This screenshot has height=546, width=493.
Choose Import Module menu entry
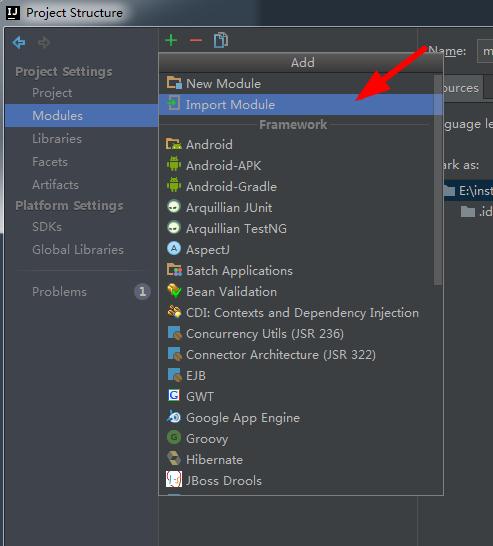[301, 104]
